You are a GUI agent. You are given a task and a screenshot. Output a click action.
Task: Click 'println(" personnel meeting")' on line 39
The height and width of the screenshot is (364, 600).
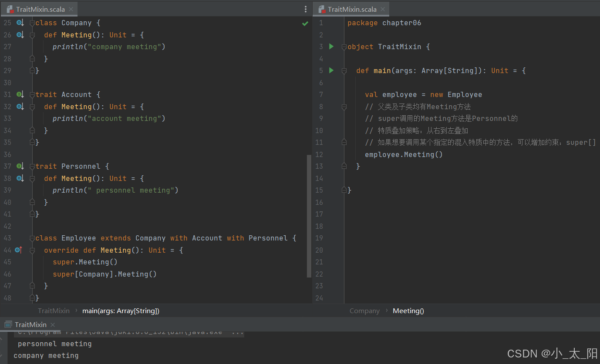[x=115, y=190]
